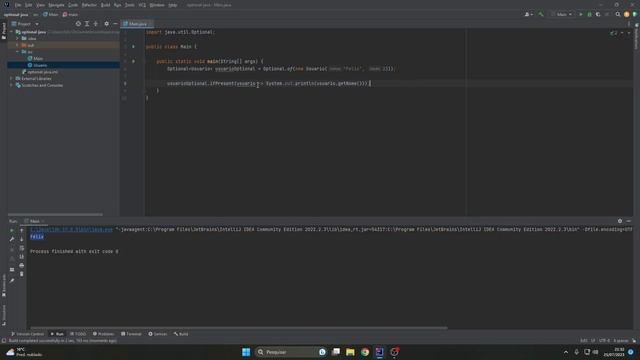Open the View menu
Screen dimensions: 640x360
pyautogui.click(x=40, y=5)
